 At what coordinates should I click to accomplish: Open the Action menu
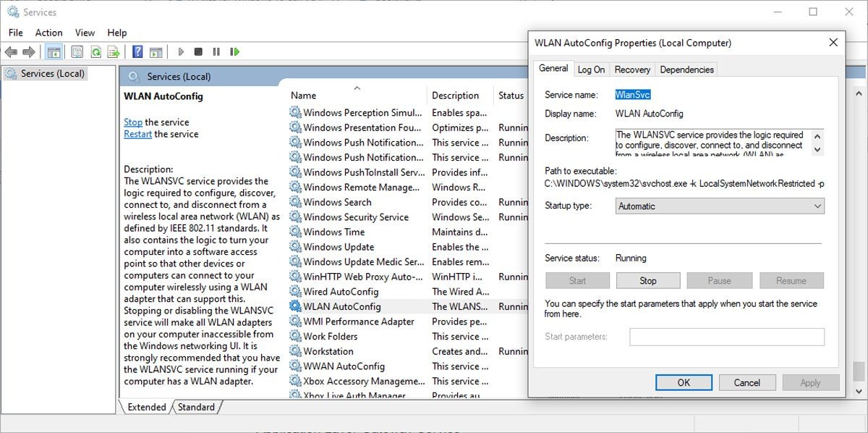49,33
